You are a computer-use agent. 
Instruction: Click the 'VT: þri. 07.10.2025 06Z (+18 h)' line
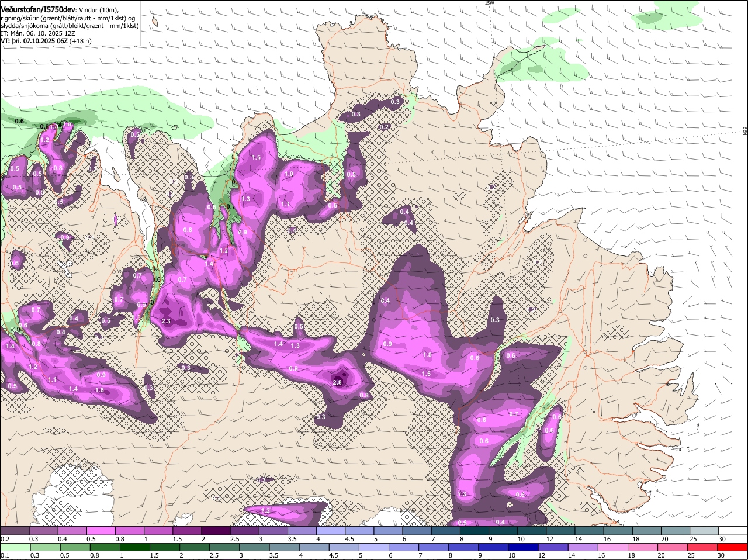click(46, 41)
